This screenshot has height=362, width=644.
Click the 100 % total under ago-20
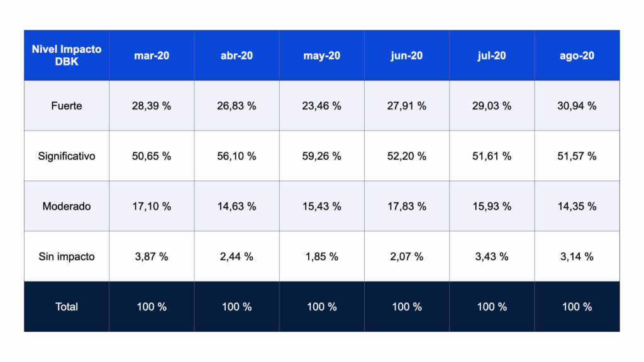pyautogui.click(x=577, y=307)
